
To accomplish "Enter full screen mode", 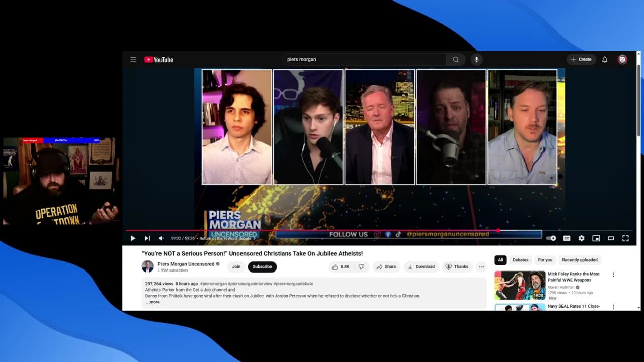I will [x=625, y=238].
